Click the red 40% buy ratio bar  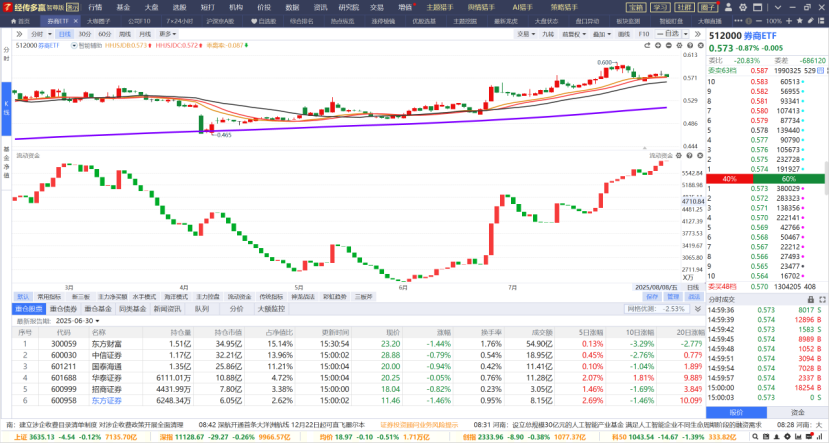tap(729, 178)
